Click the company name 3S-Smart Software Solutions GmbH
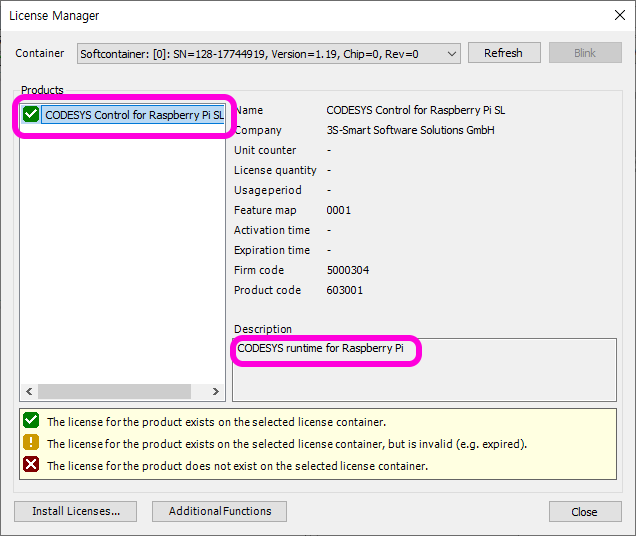This screenshot has width=636, height=536. point(410,130)
